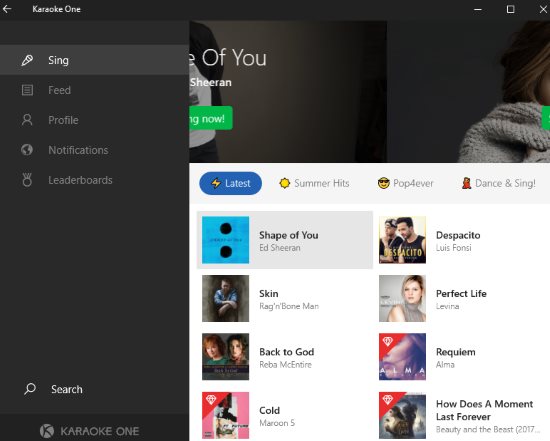
Task: Select the Despacito song title
Action: (458, 235)
